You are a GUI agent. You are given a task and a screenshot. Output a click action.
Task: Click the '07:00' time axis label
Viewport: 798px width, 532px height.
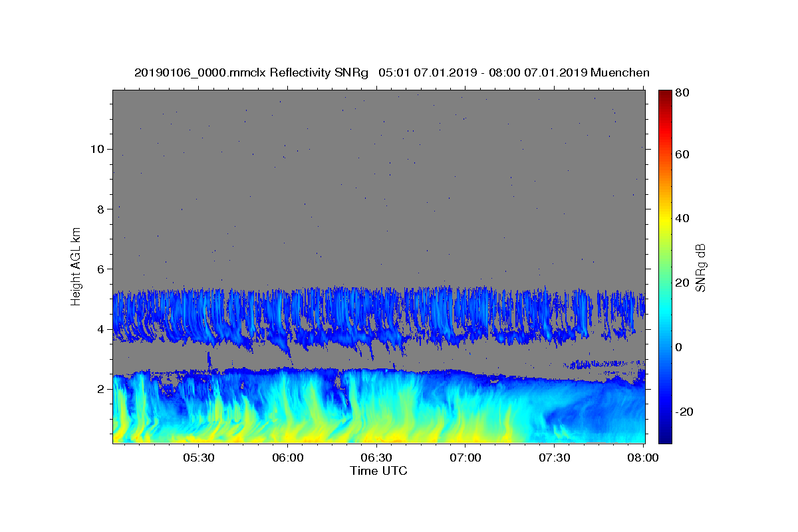coord(465,458)
